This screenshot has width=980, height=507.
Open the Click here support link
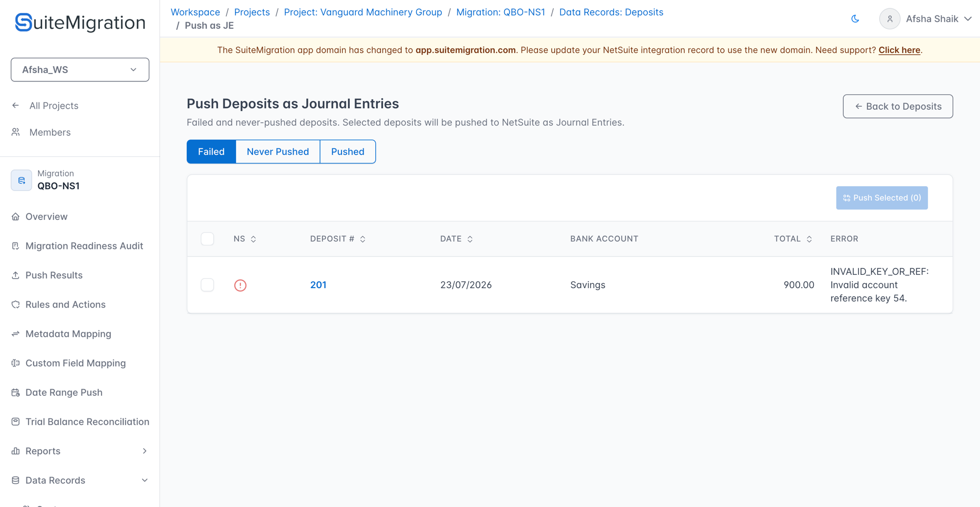(x=899, y=50)
